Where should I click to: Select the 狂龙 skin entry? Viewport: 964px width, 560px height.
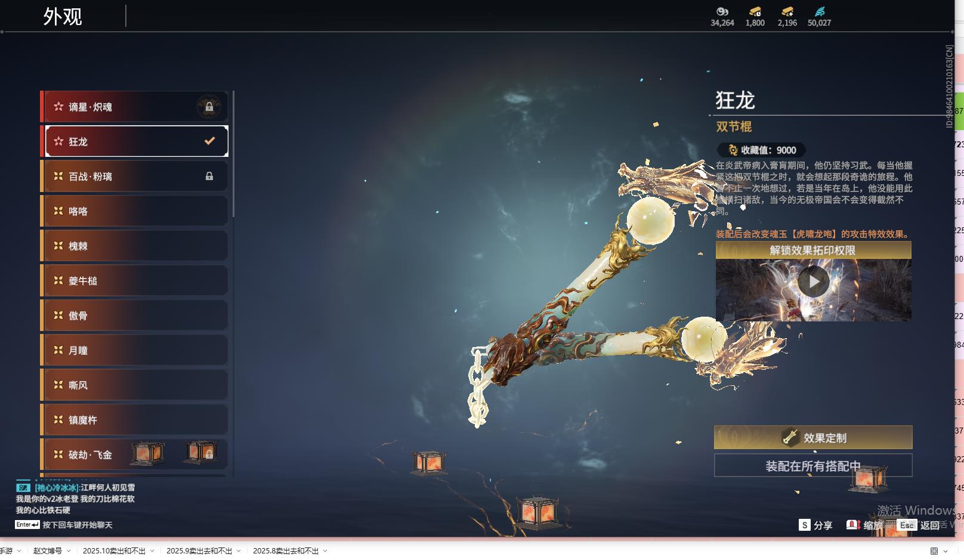coord(137,141)
